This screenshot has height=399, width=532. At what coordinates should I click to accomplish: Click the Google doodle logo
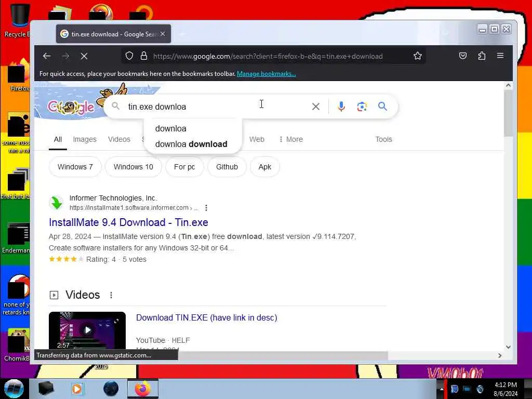71,107
